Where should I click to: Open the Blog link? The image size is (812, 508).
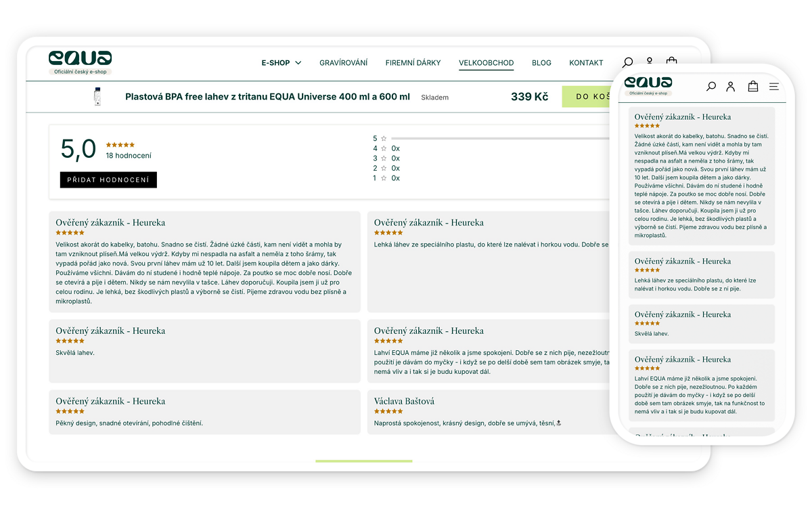541,63
